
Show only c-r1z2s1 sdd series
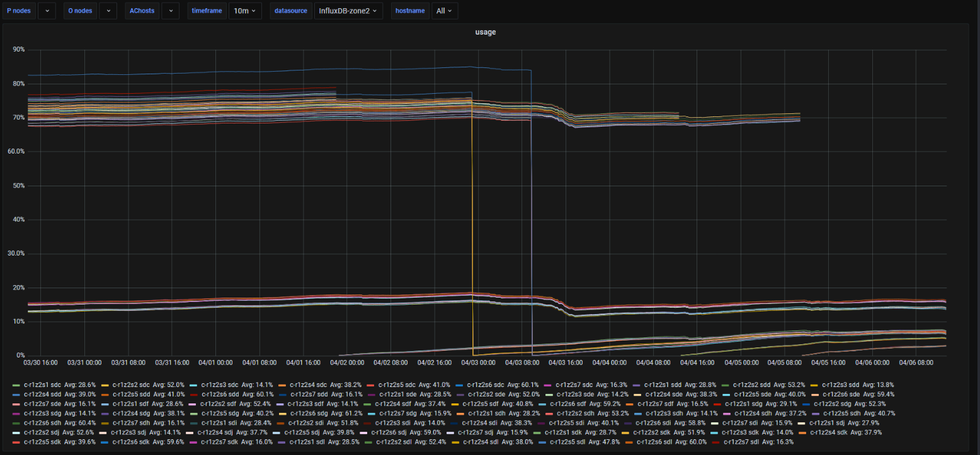point(663,385)
